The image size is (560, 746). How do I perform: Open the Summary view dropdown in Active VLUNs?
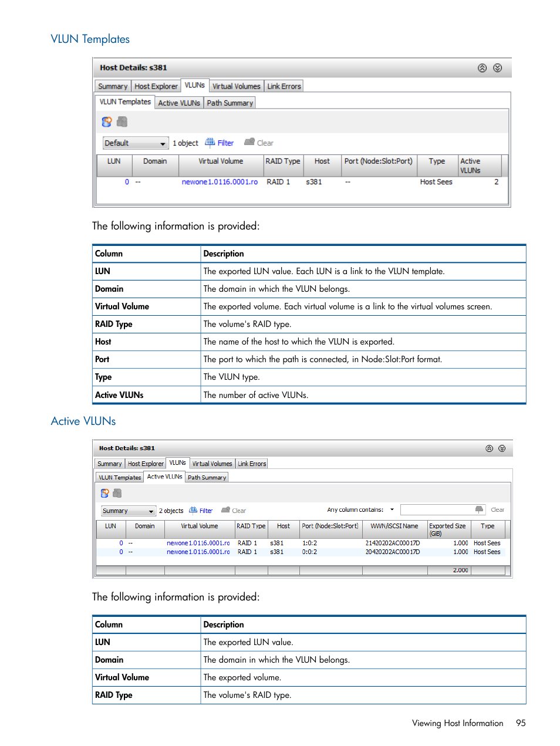129,511
